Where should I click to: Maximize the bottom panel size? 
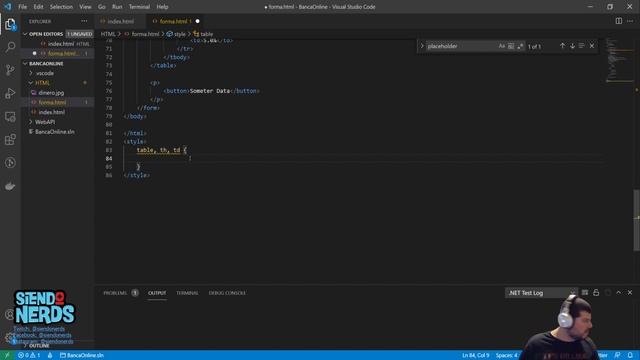point(619,293)
